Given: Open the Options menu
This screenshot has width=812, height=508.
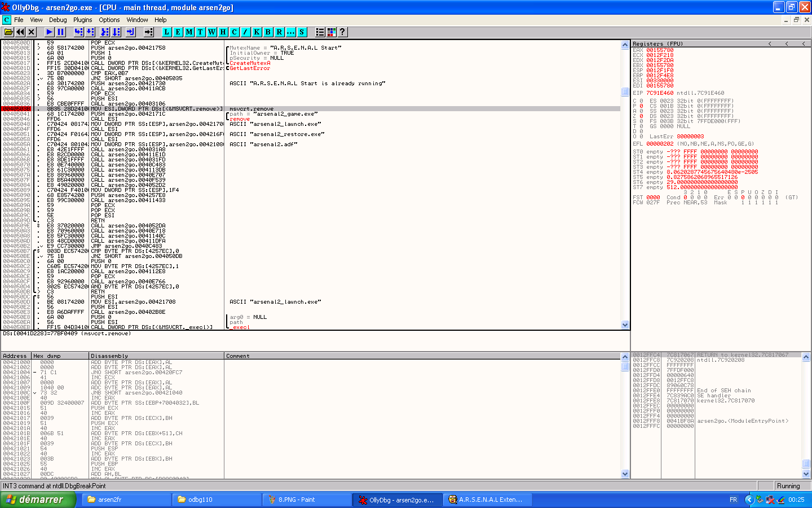Looking at the screenshot, I should pos(109,20).
